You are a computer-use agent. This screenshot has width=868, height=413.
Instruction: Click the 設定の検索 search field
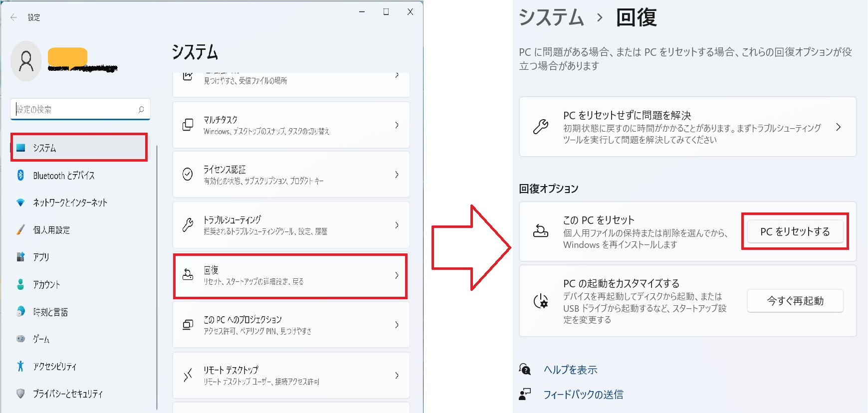(80, 109)
